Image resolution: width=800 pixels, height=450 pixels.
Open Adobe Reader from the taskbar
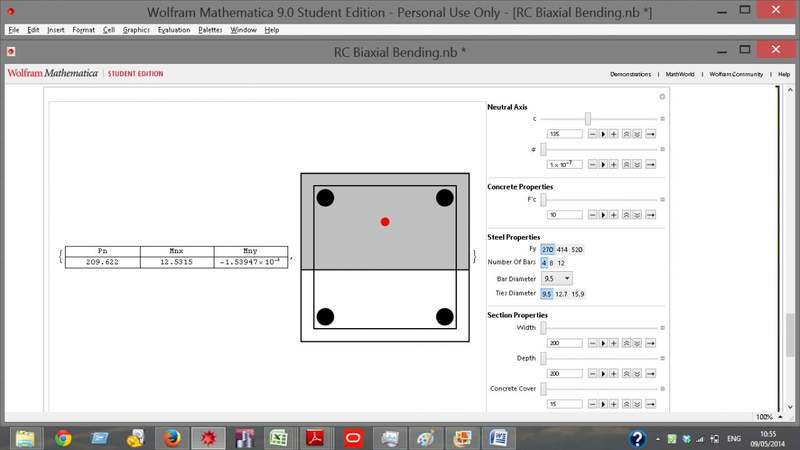coord(314,438)
